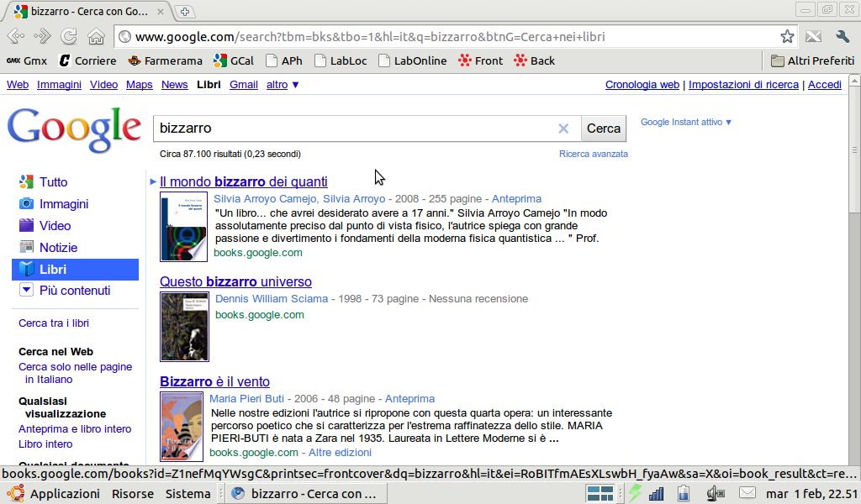Screen dimensions: 861x504
Task: Open the Google Instant attivo dropdown
Action: tap(686, 123)
